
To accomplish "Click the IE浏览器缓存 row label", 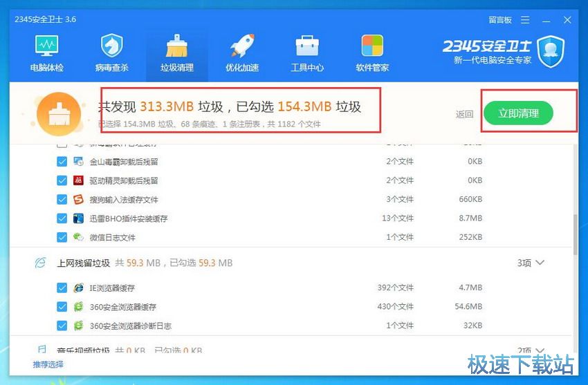I will [112, 288].
